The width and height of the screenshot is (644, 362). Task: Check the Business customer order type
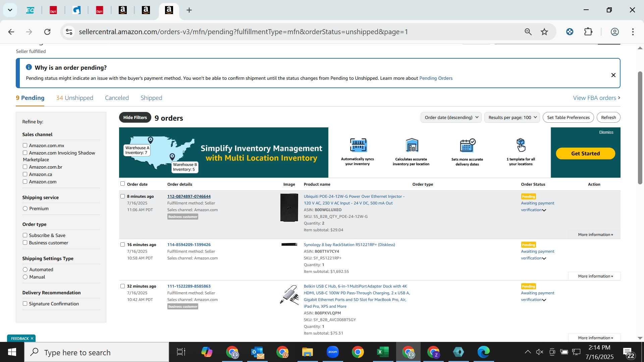click(25, 243)
